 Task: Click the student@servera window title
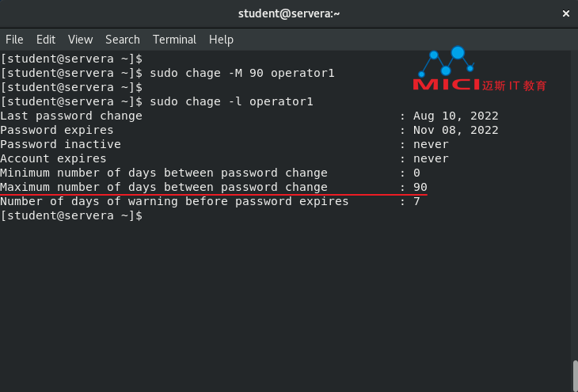click(289, 13)
